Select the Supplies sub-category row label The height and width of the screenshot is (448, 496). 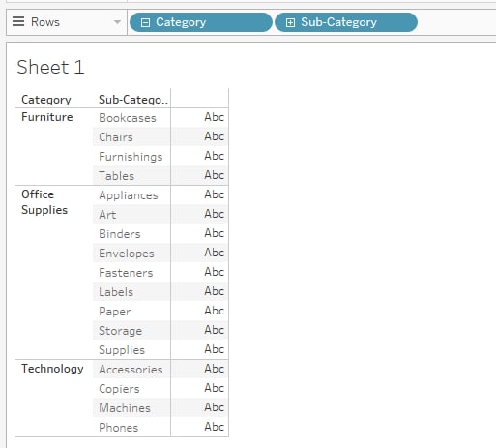tap(122, 350)
